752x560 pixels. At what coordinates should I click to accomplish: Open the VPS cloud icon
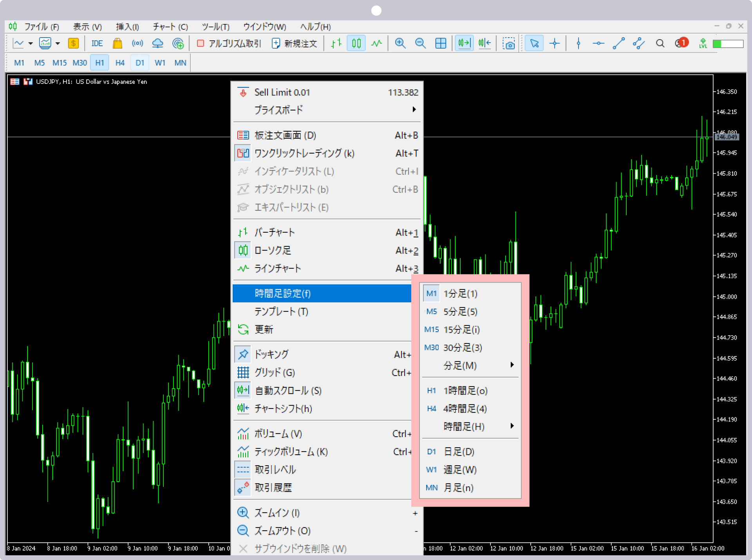point(157,43)
